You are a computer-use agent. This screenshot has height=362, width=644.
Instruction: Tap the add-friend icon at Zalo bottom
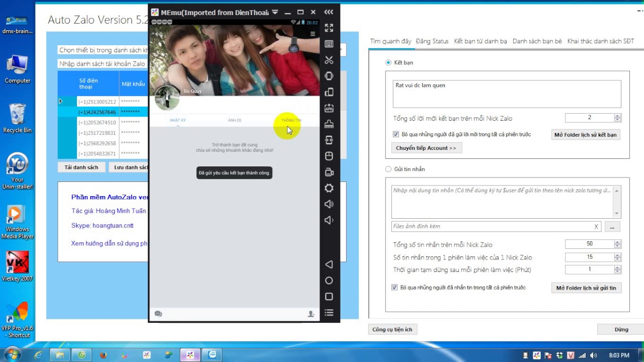pyautogui.click(x=311, y=314)
